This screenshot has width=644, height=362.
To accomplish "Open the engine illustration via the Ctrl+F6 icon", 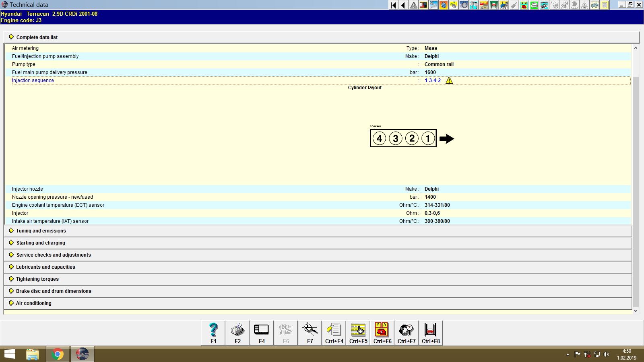I will tap(382, 330).
